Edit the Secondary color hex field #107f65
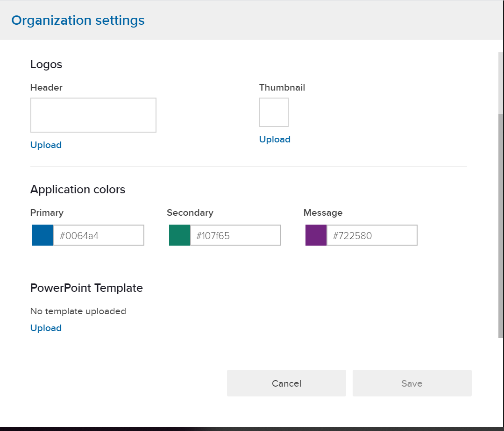This screenshot has height=431, width=504. click(235, 235)
